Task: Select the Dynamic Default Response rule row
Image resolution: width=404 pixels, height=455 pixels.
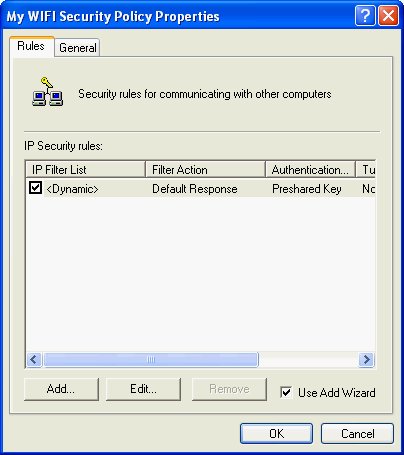Action: pyautogui.click(x=201, y=189)
